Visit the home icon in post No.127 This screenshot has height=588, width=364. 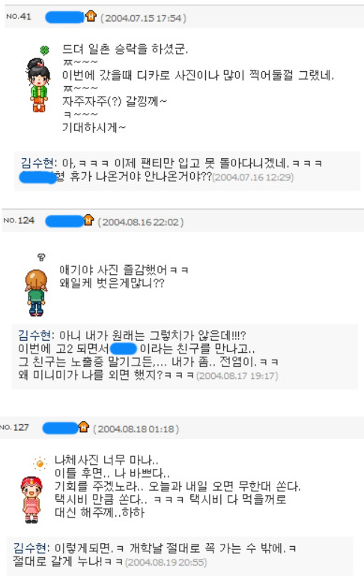coord(84,427)
